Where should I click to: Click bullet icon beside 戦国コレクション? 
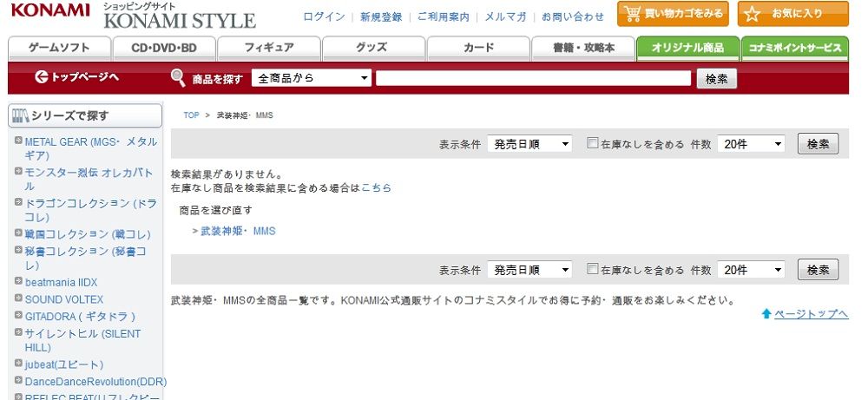[18, 233]
